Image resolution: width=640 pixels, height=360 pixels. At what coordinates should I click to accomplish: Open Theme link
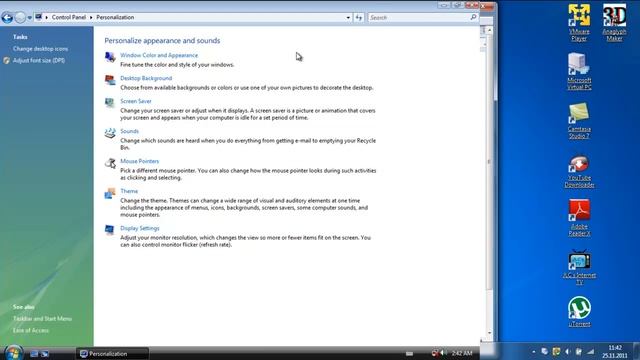(129, 191)
